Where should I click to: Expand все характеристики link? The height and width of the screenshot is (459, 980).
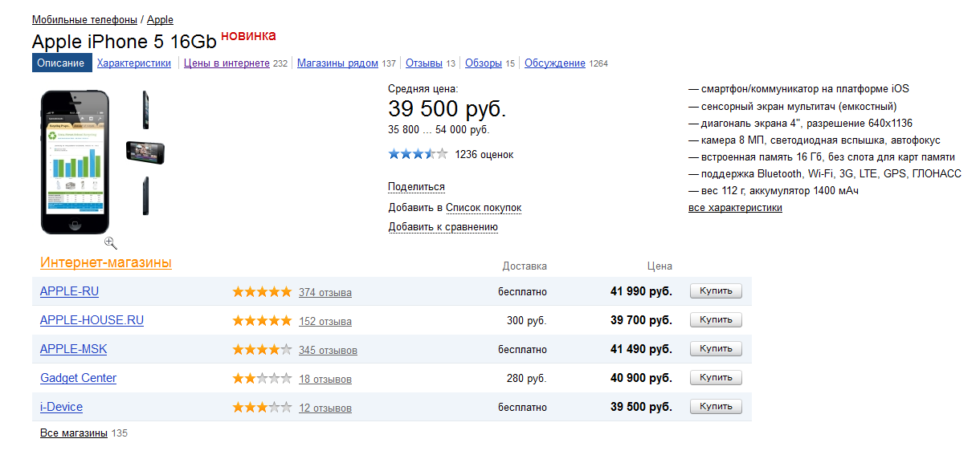(x=735, y=208)
